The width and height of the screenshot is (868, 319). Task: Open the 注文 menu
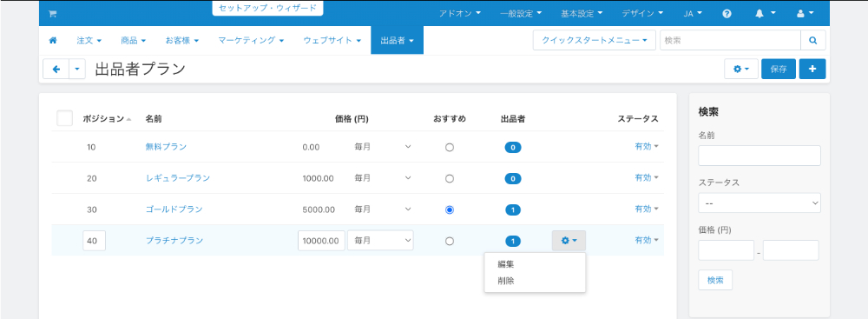click(89, 41)
